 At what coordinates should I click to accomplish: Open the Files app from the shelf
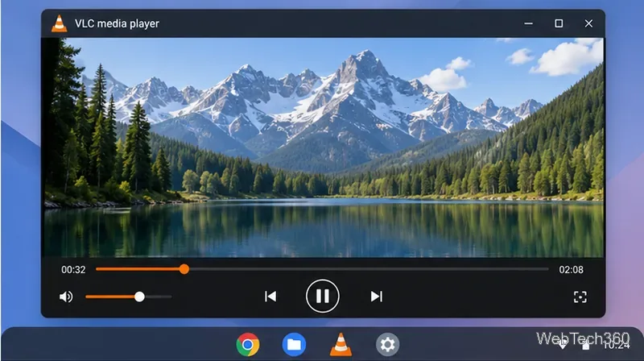294,344
